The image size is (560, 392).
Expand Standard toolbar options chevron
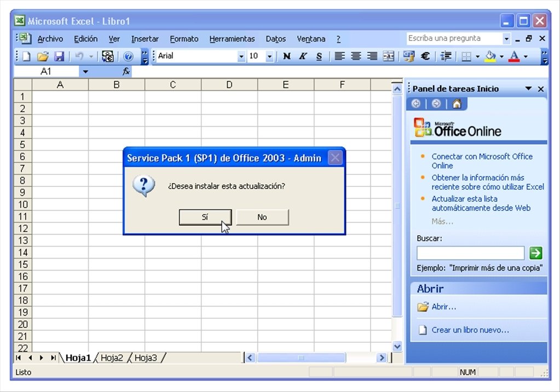coord(145,56)
